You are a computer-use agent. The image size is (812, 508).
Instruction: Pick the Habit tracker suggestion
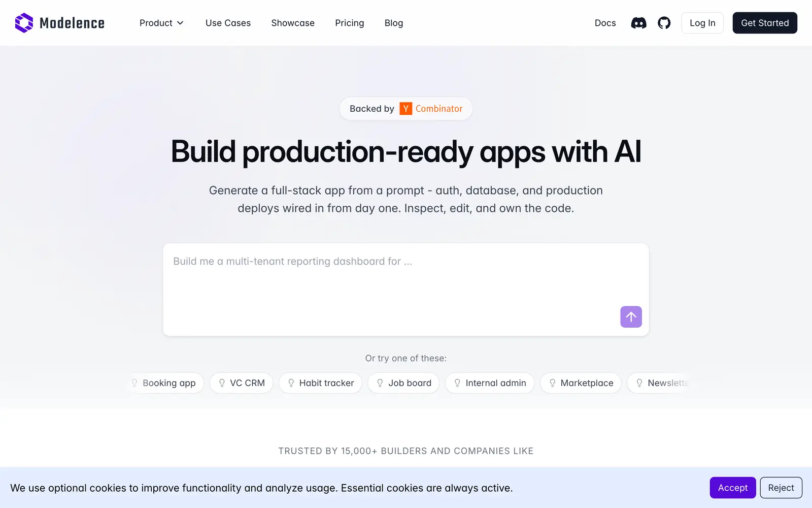click(320, 383)
